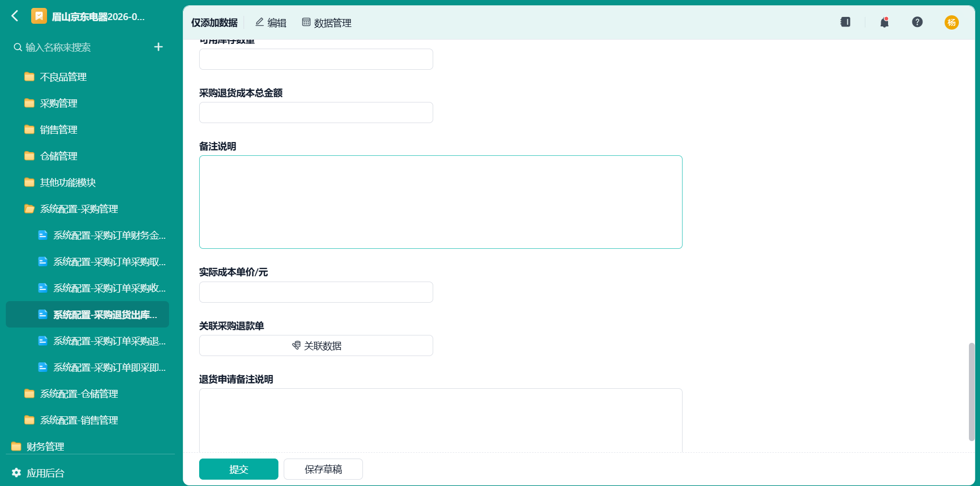The width and height of the screenshot is (980, 486).
Task: Open 系统配置-采购订单采购取... form
Action: pos(87,262)
